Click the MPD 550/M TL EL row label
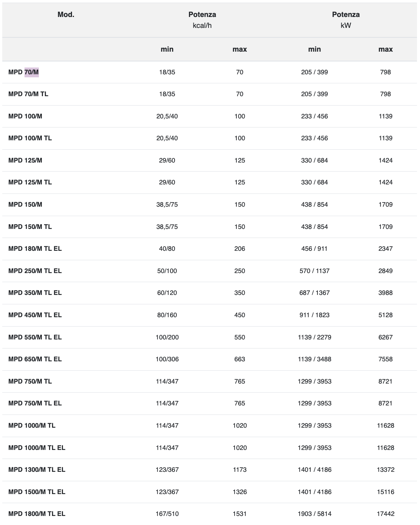 (35, 337)
